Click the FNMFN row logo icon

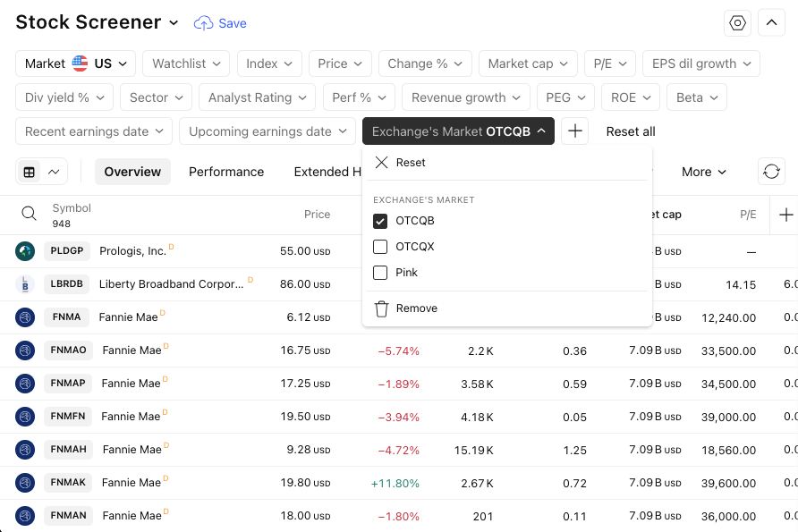point(25,417)
